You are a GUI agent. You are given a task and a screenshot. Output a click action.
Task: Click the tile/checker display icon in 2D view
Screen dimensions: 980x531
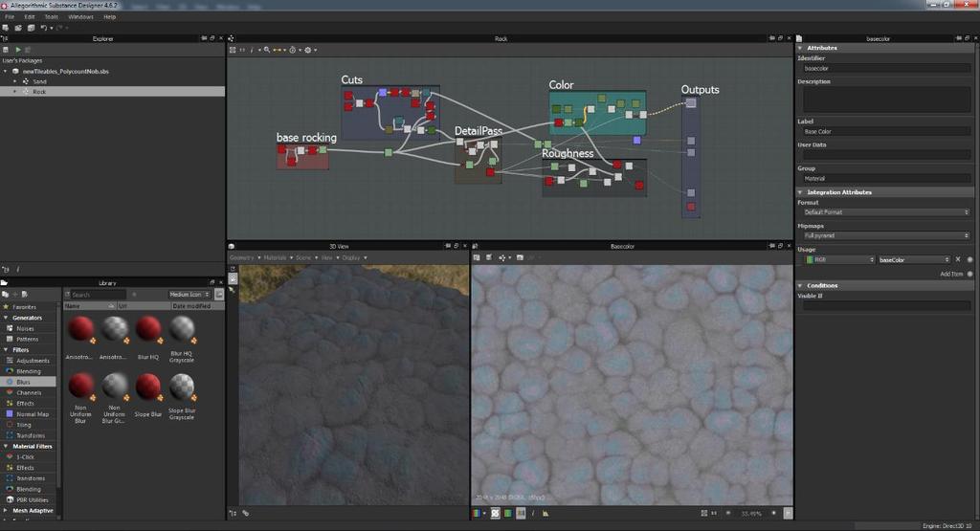pos(495,513)
